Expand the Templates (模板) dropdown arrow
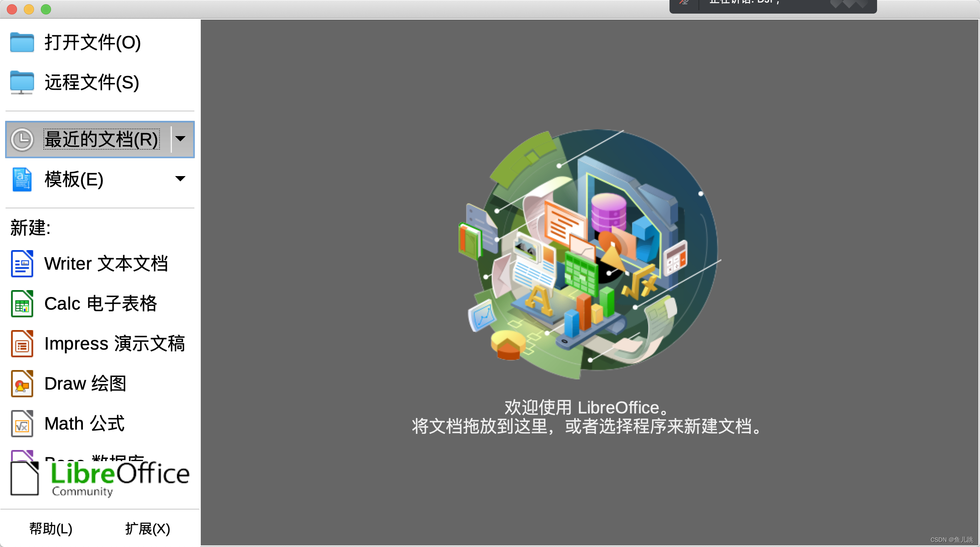The height and width of the screenshot is (547, 980). click(x=181, y=179)
